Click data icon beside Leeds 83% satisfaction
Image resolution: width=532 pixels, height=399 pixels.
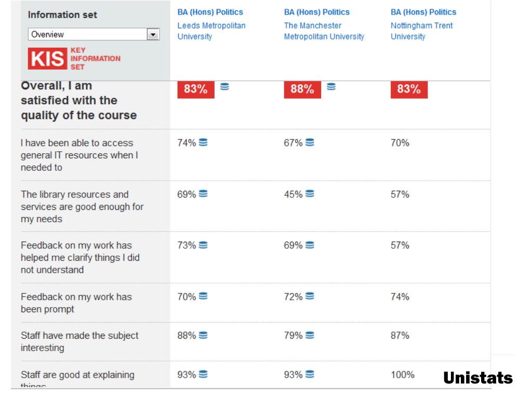(x=224, y=87)
